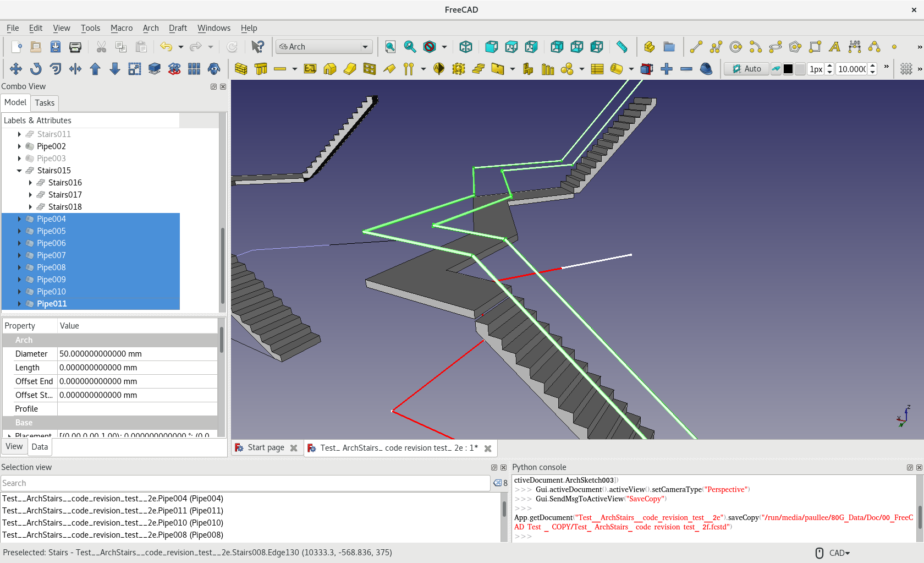Toggle Draft construction mode
This screenshot has width=924, height=563.
click(776, 69)
